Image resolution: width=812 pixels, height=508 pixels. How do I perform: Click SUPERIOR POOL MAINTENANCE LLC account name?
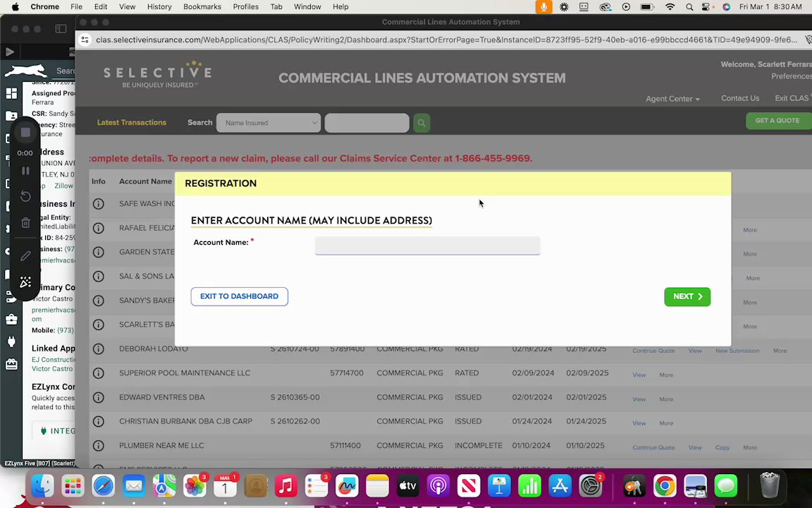tap(185, 373)
